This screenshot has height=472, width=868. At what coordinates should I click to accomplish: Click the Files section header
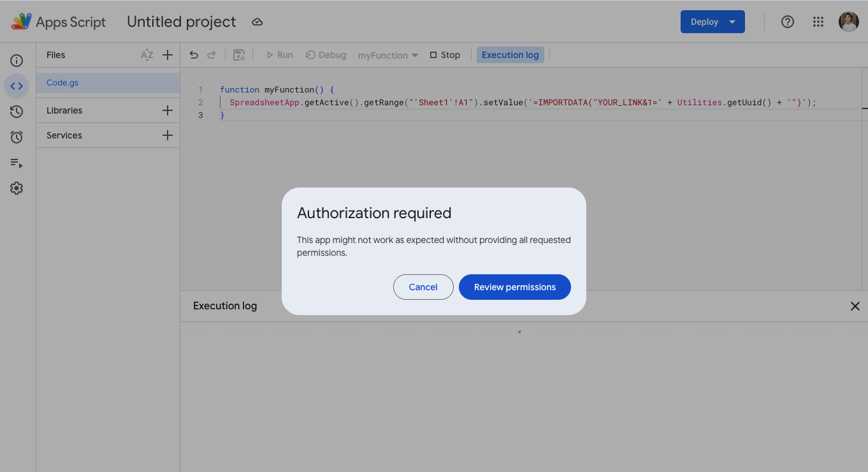[x=56, y=55]
